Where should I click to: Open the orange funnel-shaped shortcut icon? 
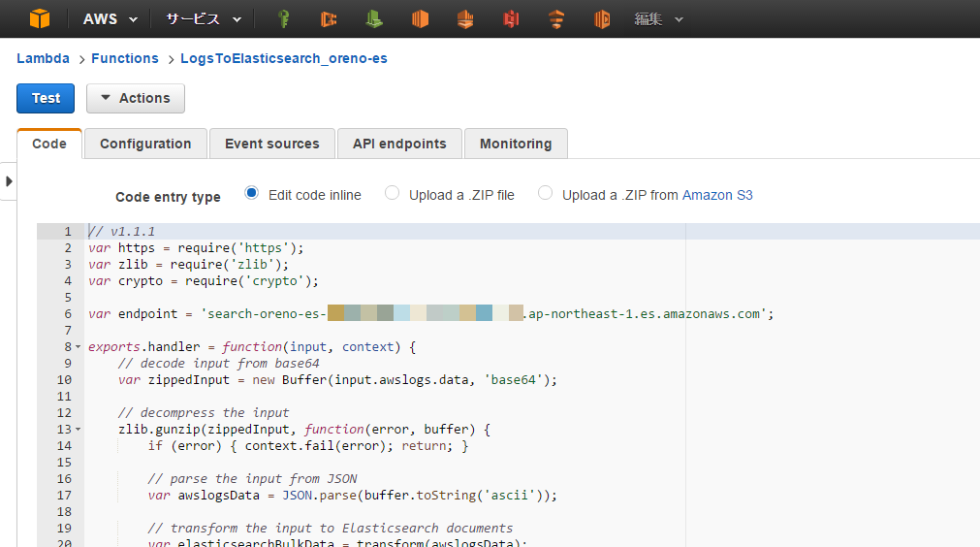point(556,19)
